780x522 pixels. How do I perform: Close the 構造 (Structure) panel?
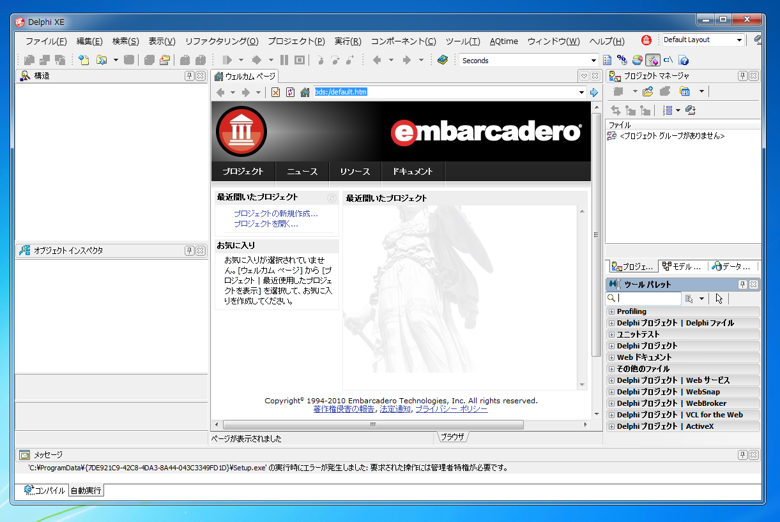tap(200, 76)
